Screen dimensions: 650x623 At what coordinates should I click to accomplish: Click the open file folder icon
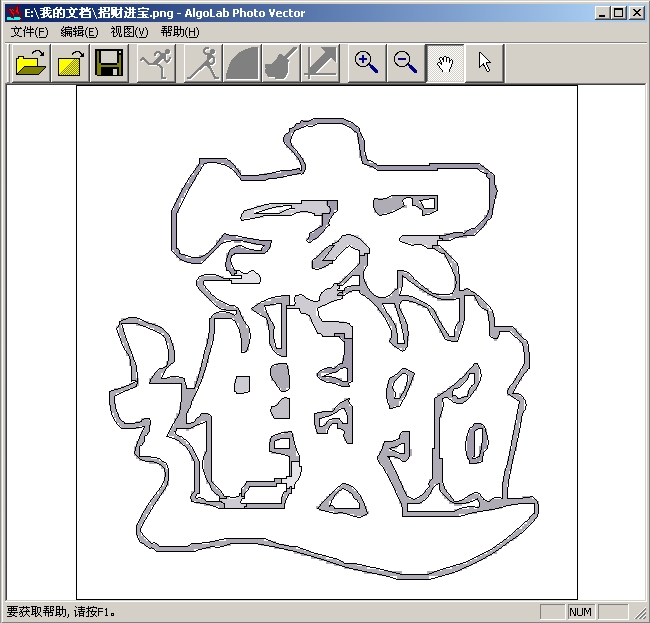click(x=32, y=64)
